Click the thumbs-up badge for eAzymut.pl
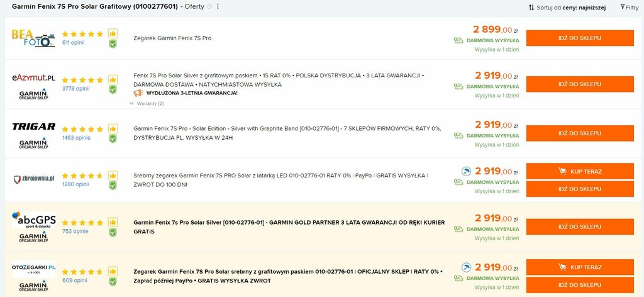The height and width of the screenshot is (297, 644). (113, 79)
